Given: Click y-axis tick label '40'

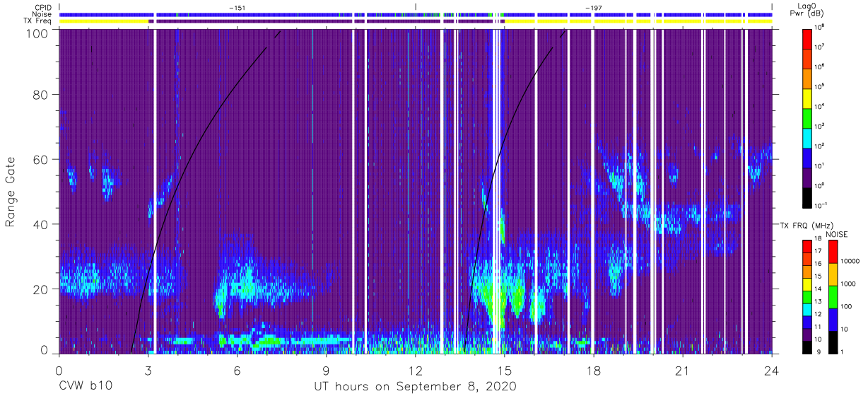Looking at the screenshot, I should [40, 223].
